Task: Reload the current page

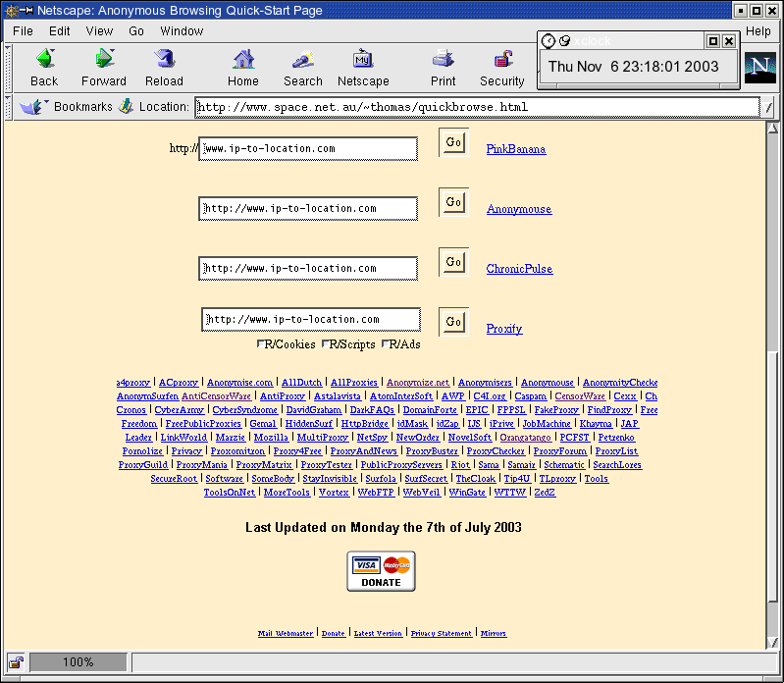Action: pyautogui.click(x=165, y=59)
